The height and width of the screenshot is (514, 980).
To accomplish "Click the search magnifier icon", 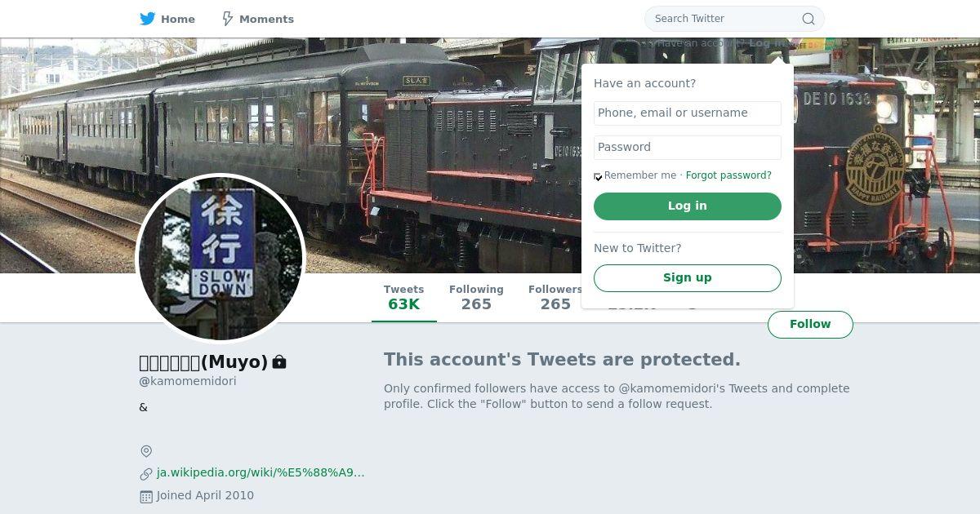I will pos(808,19).
